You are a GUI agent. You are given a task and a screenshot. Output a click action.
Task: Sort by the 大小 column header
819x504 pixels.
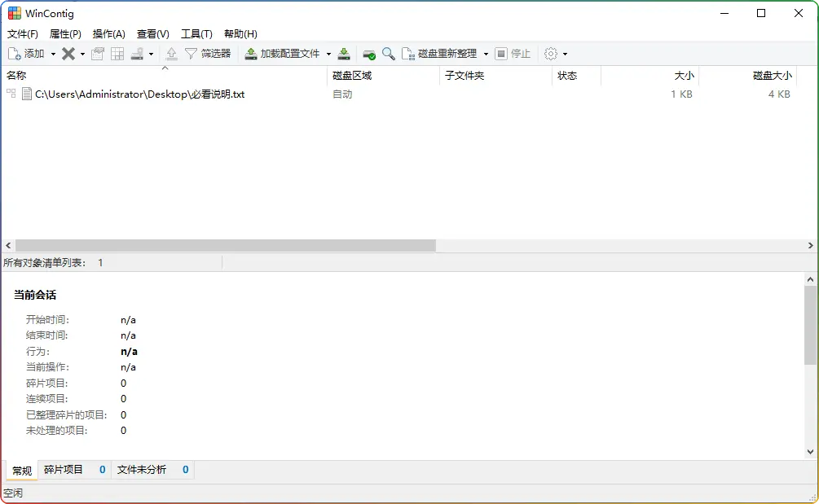click(x=649, y=76)
